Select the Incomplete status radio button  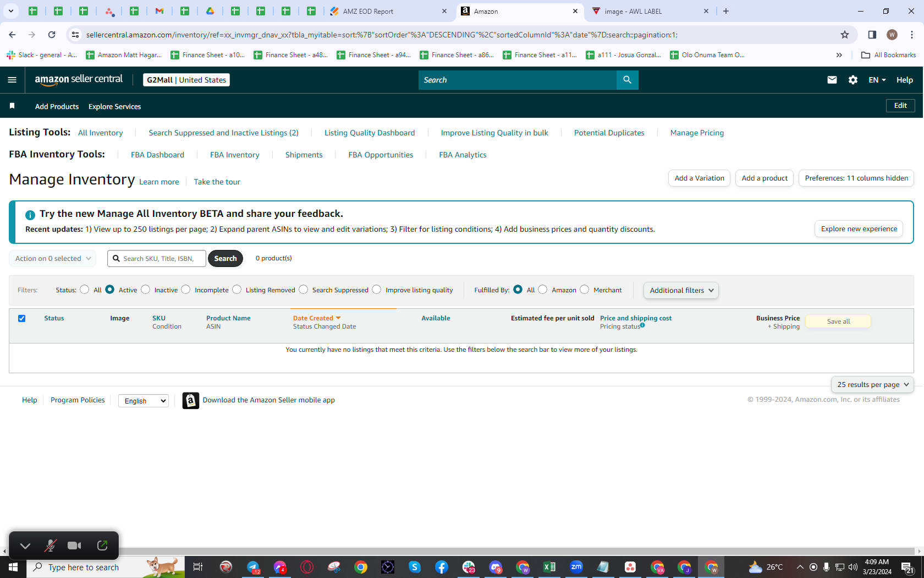coord(186,290)
